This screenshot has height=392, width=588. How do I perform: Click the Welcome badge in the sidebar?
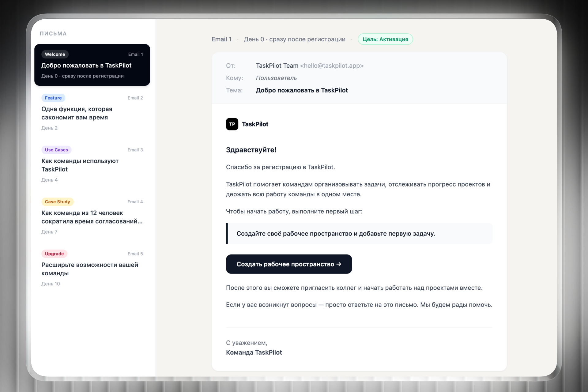click(x=55, y=54)
